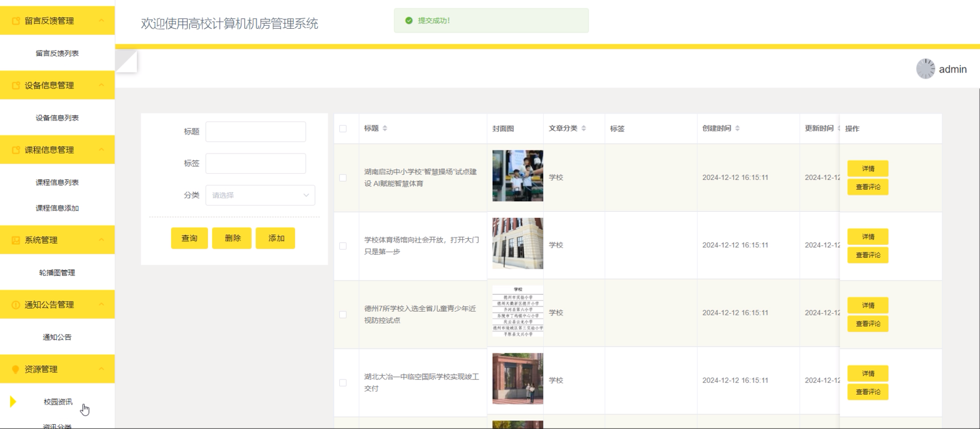Viewport: 980px width, 429px height.
Task: Click the 系统管理 menu icon
Action: click(16, 240)
